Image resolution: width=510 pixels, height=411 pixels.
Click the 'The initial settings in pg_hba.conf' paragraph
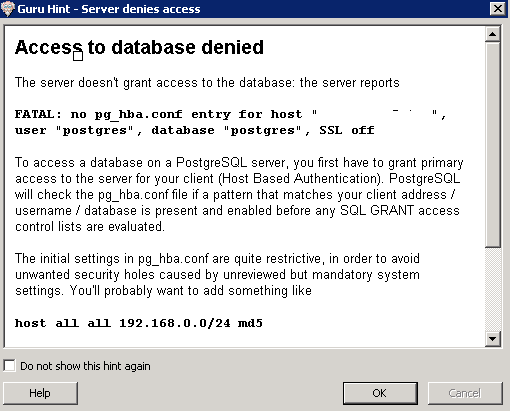point(217,274)
